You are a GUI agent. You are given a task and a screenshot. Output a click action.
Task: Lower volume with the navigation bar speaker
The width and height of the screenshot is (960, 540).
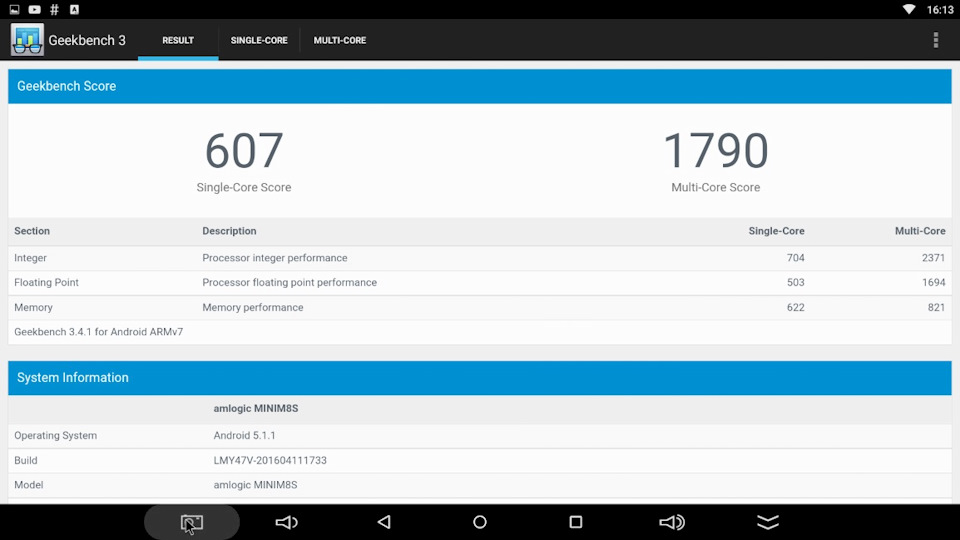click(287, 522)
